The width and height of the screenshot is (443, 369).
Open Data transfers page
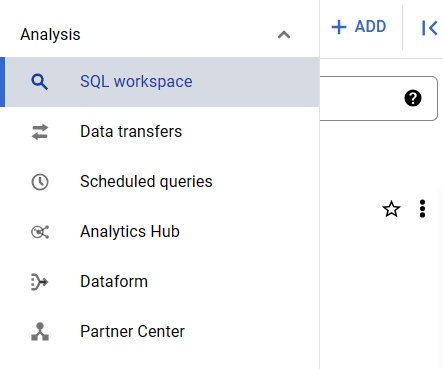[160, 132]
